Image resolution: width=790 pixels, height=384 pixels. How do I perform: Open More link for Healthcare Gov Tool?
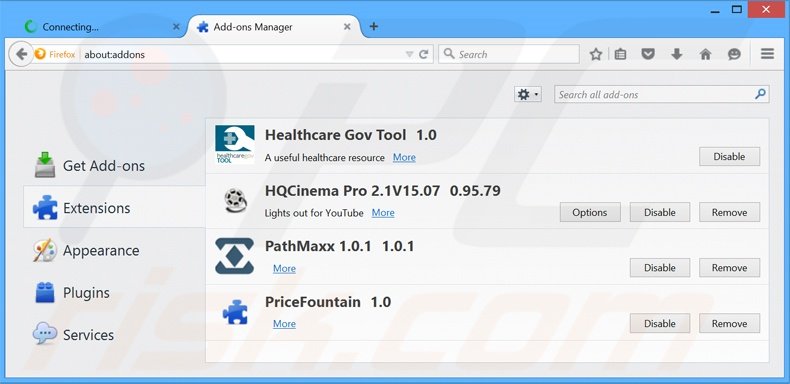coord(404,157)
